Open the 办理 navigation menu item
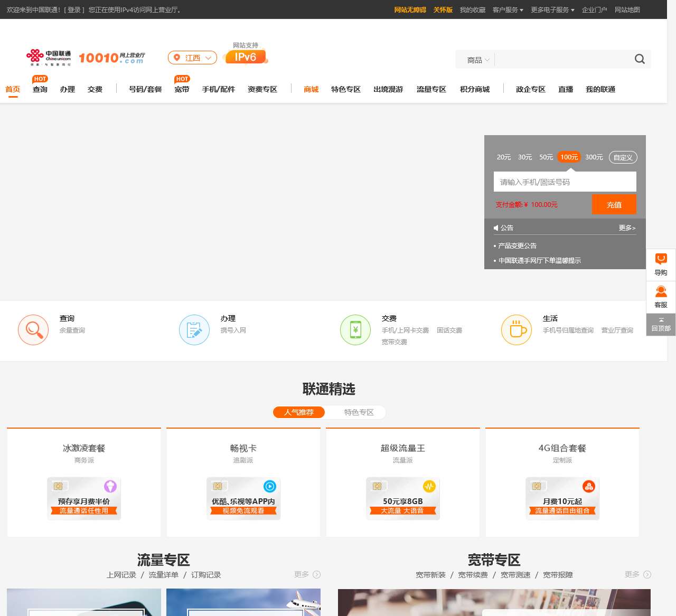This screenshot has height=616, width=676. click(x=68, y=89)
